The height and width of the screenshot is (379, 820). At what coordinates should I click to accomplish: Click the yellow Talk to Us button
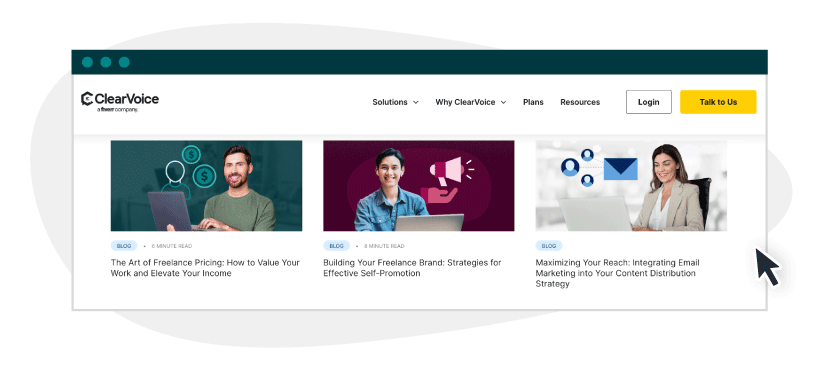(x=718, y=102)
